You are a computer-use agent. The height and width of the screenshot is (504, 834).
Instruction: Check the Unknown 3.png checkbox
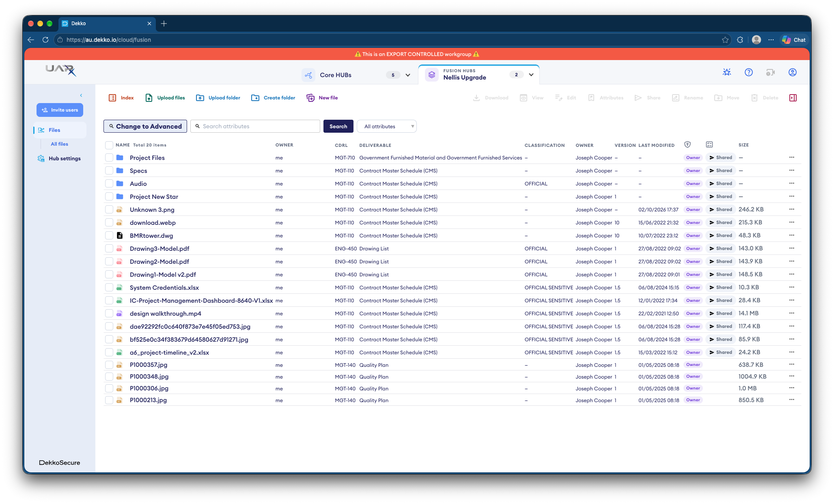pos(109,209)
